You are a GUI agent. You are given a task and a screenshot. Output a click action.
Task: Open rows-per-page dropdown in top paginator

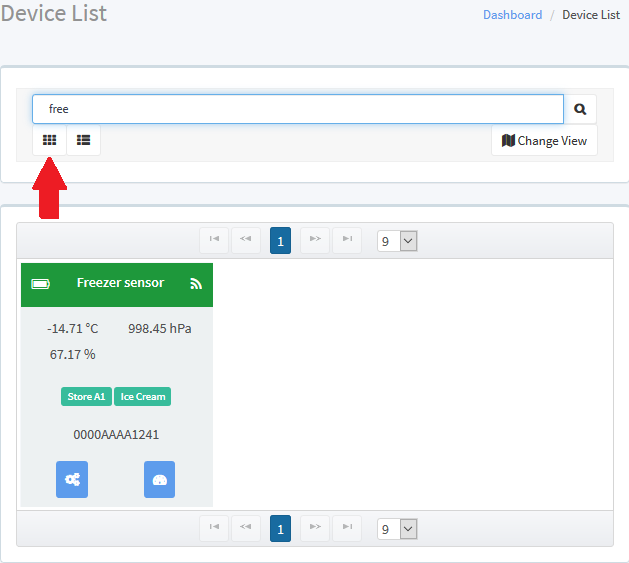tap(397, 241)
